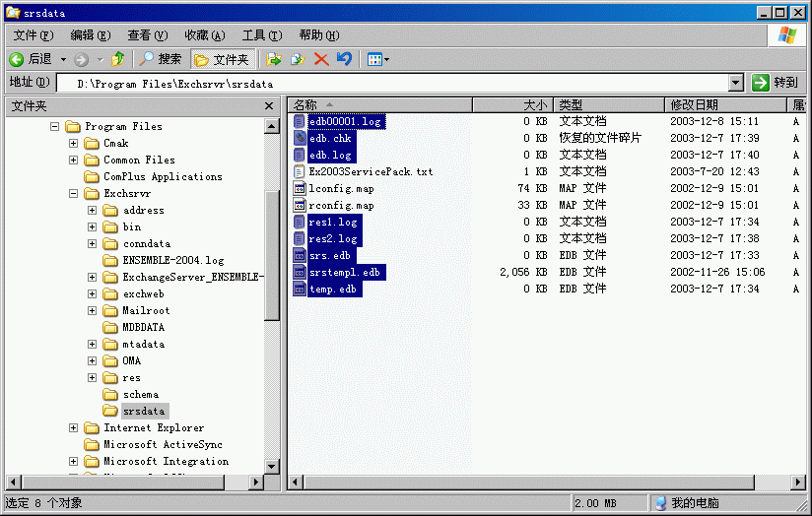The image size is (812, 516).
Task: Close the Folders side pane
Action: click(269, 105)
